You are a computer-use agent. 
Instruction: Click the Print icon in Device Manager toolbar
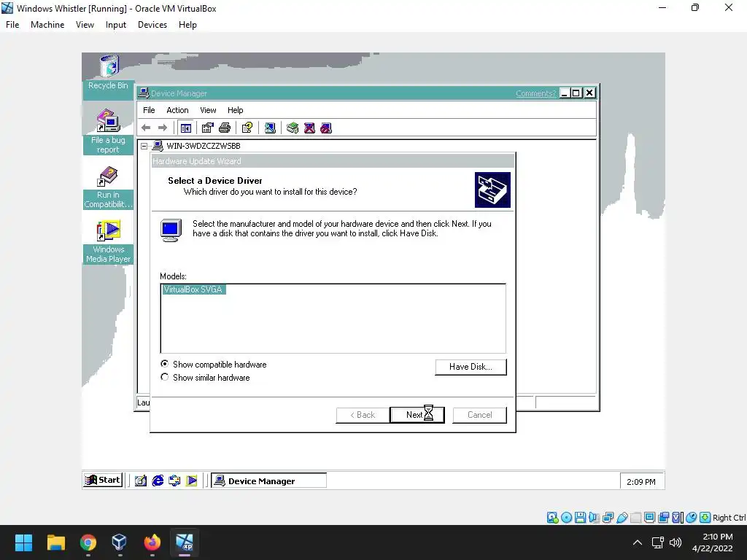point(225,128)
